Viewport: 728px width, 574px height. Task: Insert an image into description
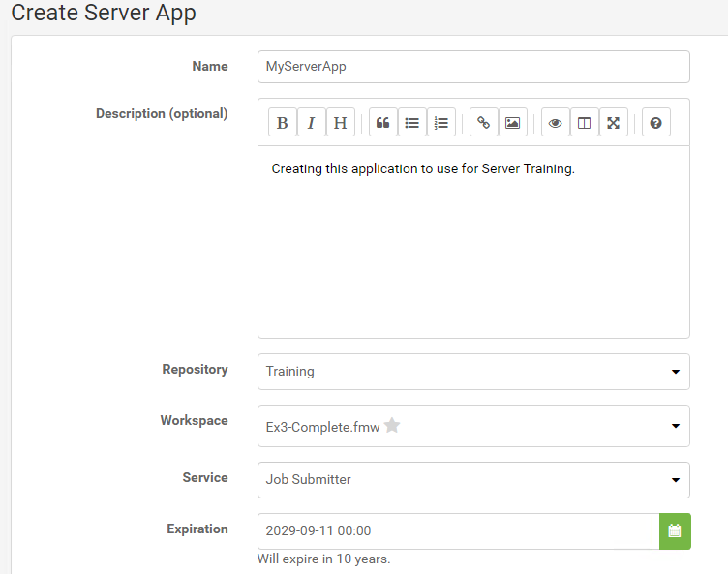[x=512, y=123]
